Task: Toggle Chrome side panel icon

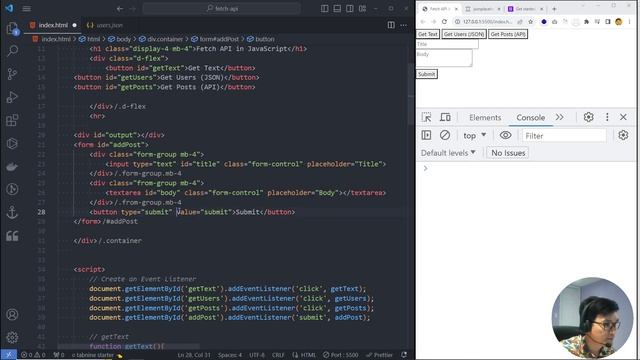Action: [x=608, y=22]
